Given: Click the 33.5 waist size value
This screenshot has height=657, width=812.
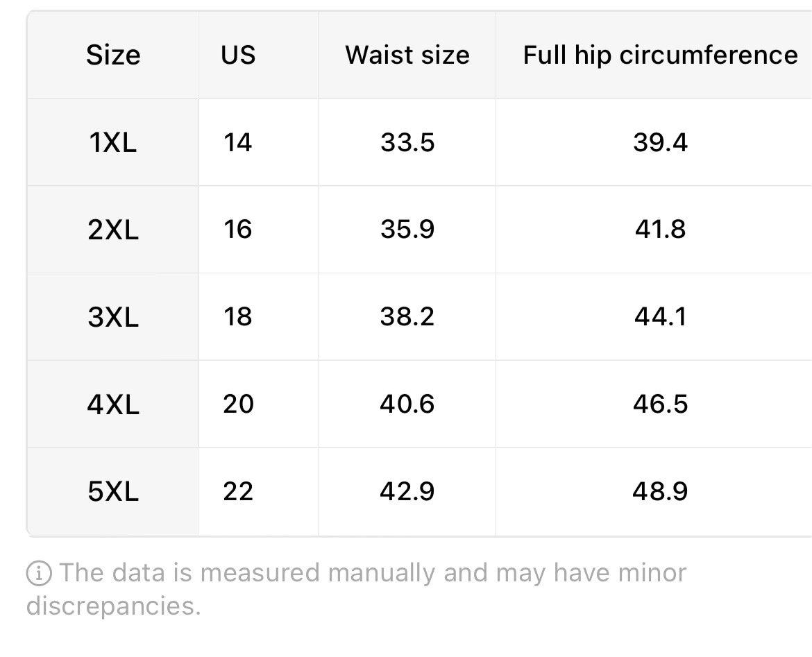Looking at the screenshot, I should coord(407,142).
